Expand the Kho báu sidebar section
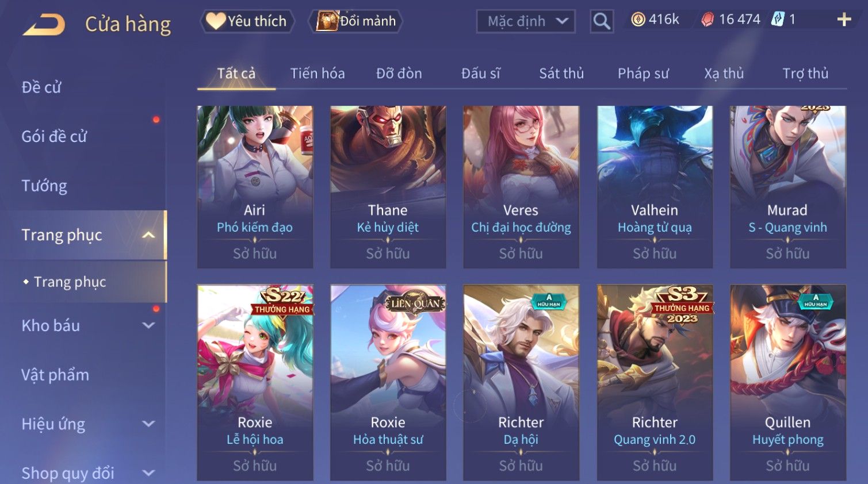The image size is (868, 484). pyautogui.click(x=148, y=325)
